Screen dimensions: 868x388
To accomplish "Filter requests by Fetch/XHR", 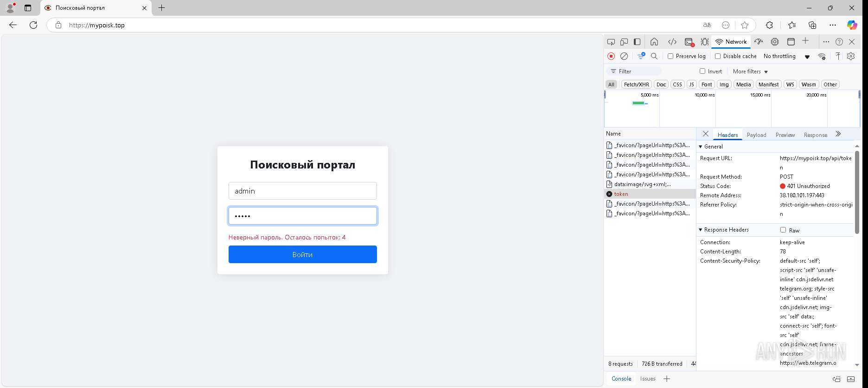I will point(637,84).
